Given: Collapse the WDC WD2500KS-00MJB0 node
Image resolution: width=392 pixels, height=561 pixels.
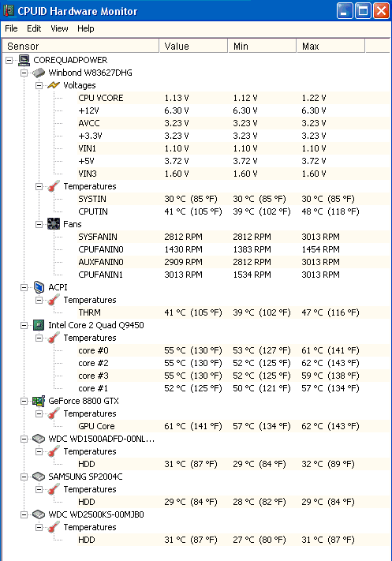Looking at the screenshot, I should pos(24,515).
